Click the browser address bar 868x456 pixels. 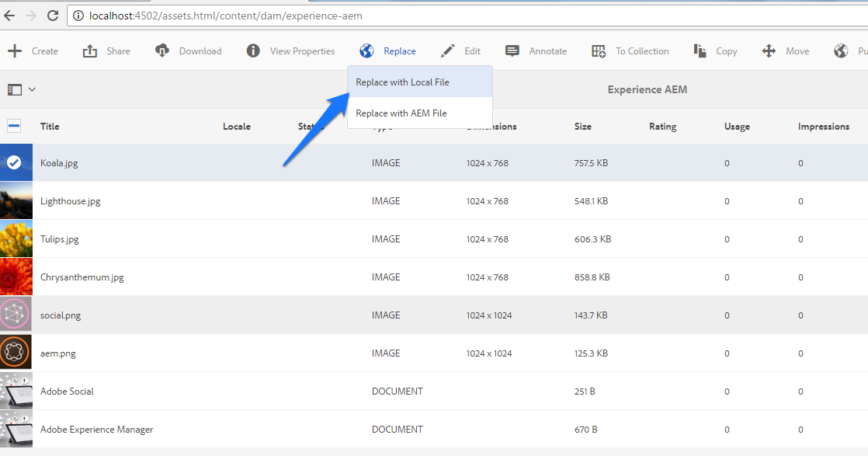(x=311, y=15)
